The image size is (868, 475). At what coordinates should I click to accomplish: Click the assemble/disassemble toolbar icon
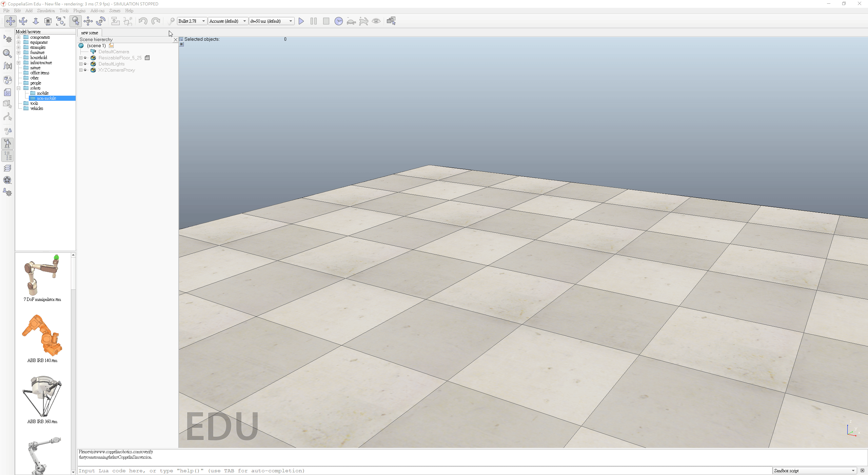point(115,21)
